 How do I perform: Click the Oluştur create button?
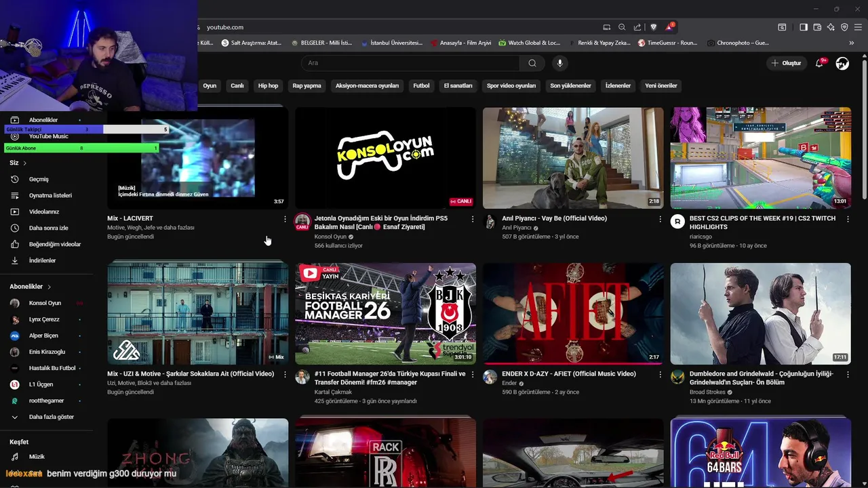786,63
